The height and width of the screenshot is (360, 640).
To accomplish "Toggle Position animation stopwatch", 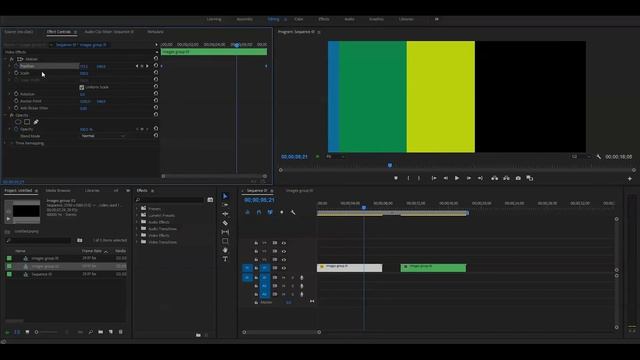I will pos(16,66).
